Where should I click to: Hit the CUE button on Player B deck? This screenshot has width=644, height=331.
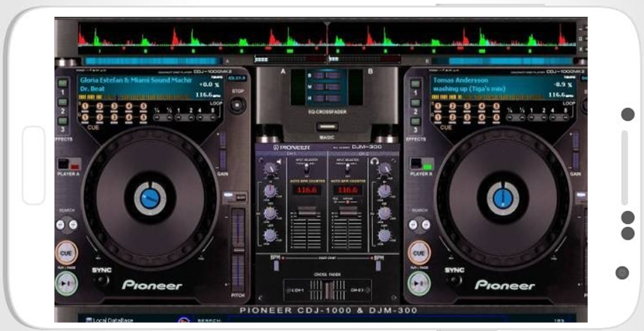pos(419,253)
